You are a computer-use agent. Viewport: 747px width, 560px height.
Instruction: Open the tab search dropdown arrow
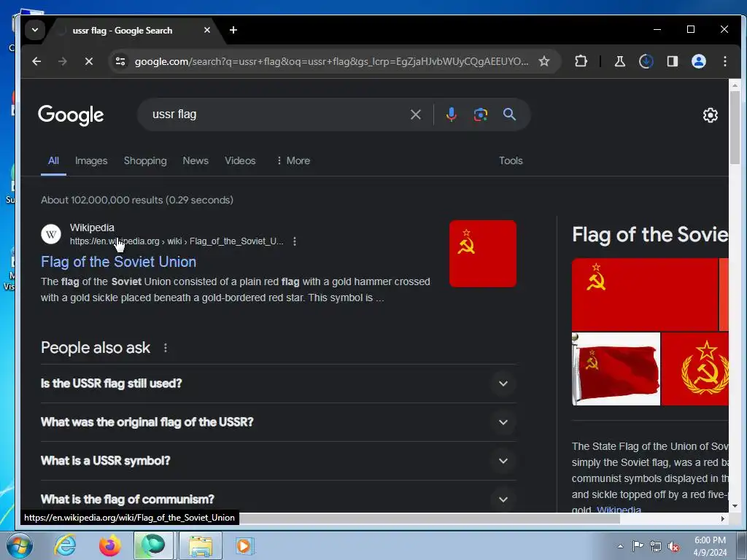[x=35, y=30]
